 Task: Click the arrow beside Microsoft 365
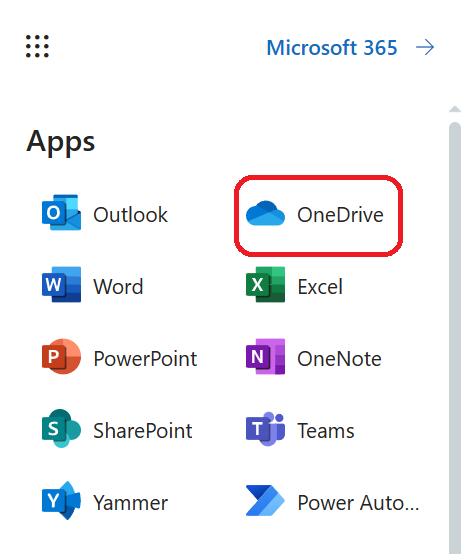point(425,47)
